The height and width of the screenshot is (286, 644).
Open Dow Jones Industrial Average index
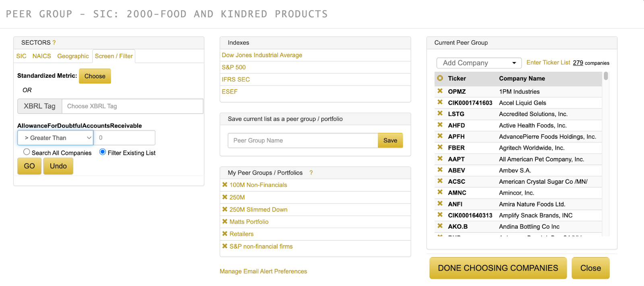point(262,55)
